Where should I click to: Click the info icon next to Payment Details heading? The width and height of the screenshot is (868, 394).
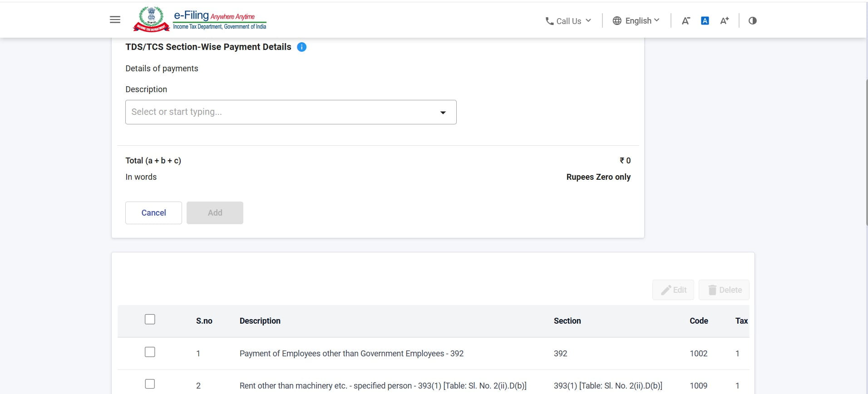(301, 47)
